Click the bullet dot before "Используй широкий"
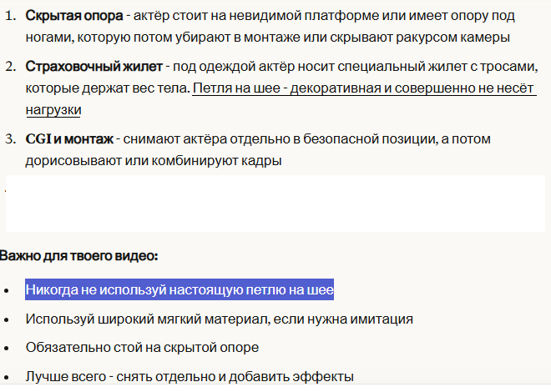The width and height of the screenshot is (551, 392). click(x=7, y=320)
